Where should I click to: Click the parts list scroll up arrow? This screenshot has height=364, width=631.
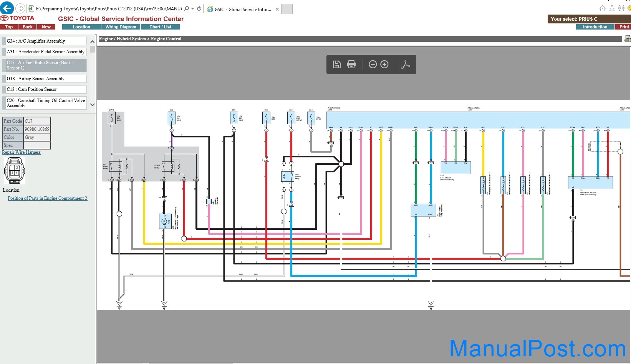click(x=92, y=41)
